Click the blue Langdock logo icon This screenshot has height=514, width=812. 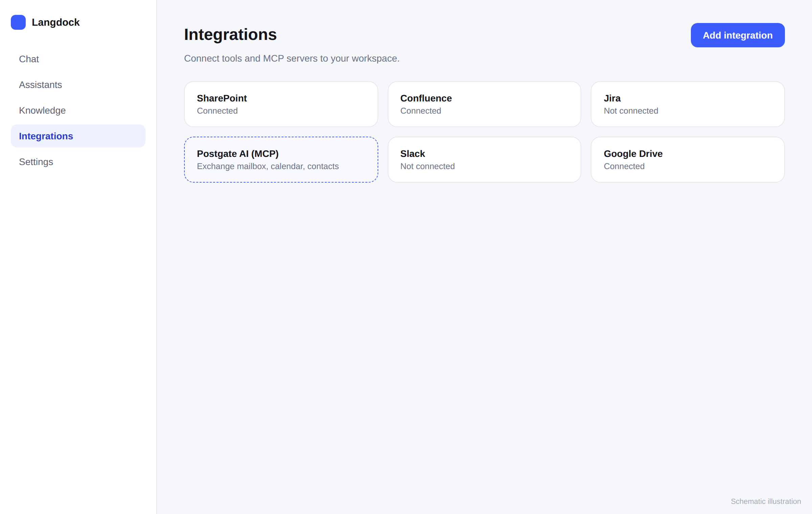18,22
